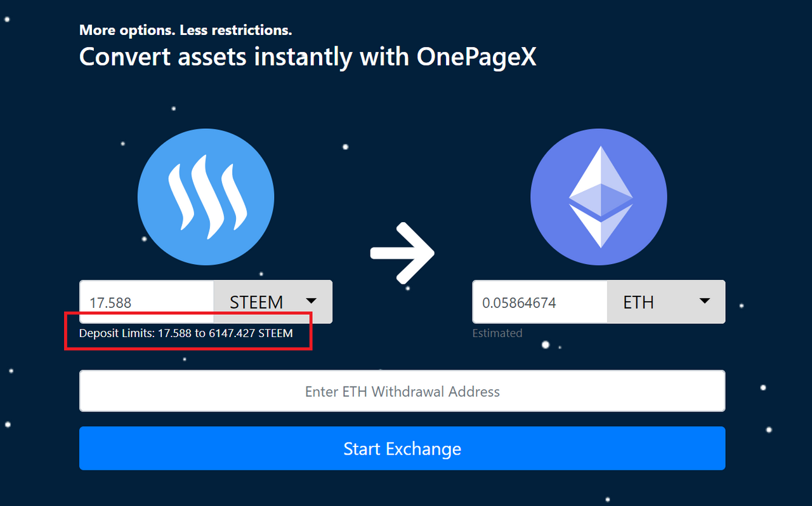
Task: Select the 0.05864674 estimated ETH field
Action: click(540, 302)
